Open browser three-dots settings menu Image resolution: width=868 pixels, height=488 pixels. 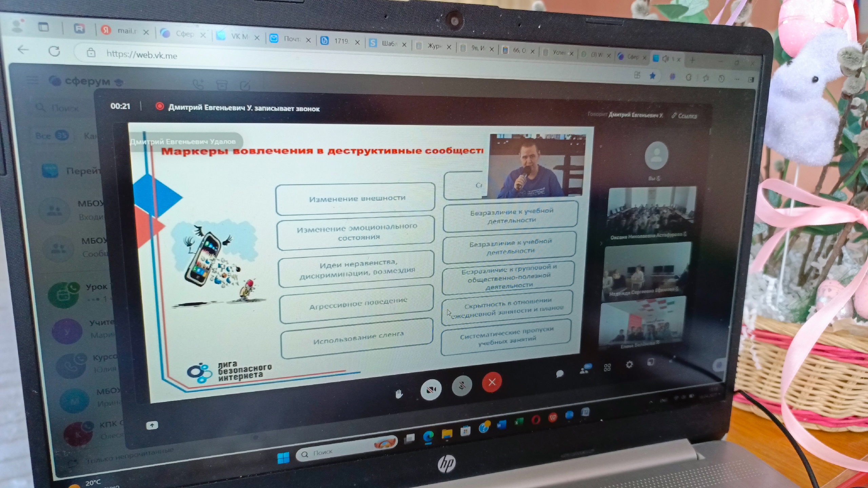(737, 80)
